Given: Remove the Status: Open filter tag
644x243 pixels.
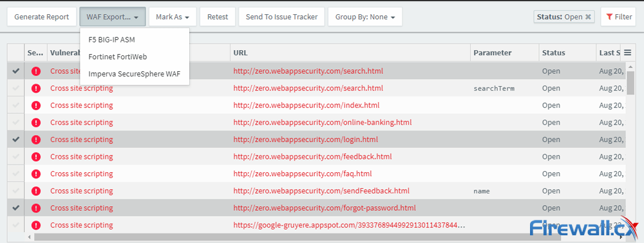Looking at the screenshot, I should 588,17.
